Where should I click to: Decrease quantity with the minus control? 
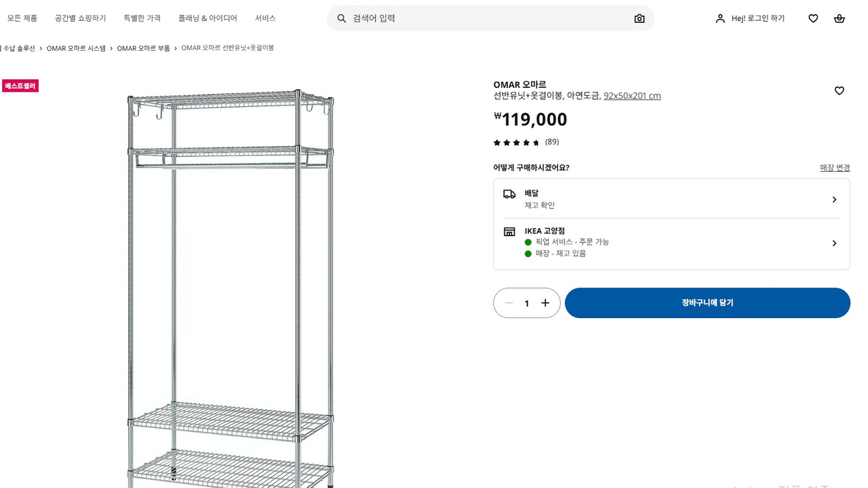pos(508,303)
